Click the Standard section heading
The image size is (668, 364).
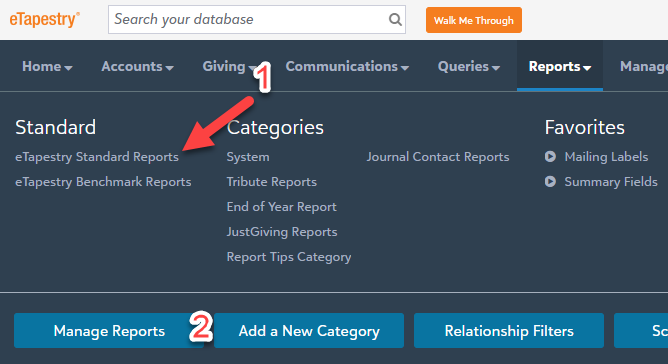tap(56, 127)
